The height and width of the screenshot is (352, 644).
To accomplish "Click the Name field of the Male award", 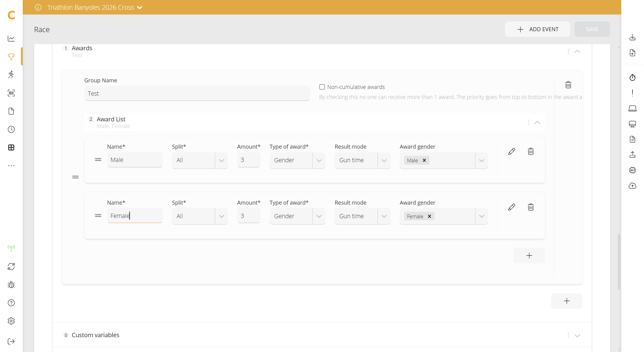I will point(135,160).
